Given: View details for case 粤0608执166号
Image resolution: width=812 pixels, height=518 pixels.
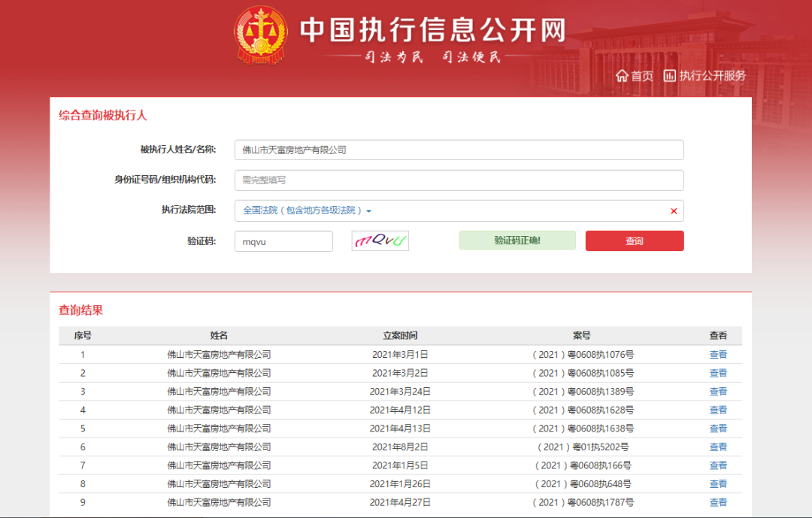Looking at the screenshot, I should tap(718, 465).
